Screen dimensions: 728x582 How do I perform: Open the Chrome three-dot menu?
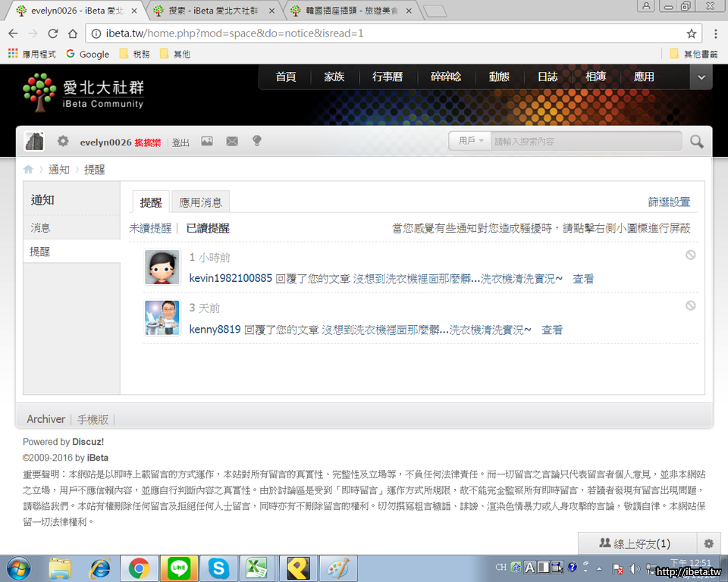click(716, 33)
